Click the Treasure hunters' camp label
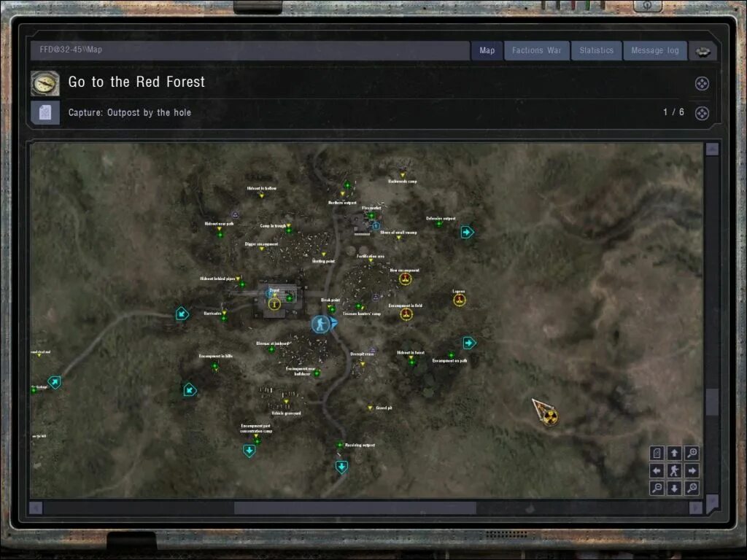This screenshot has height=560, width=747. click(x=362, y=314)
